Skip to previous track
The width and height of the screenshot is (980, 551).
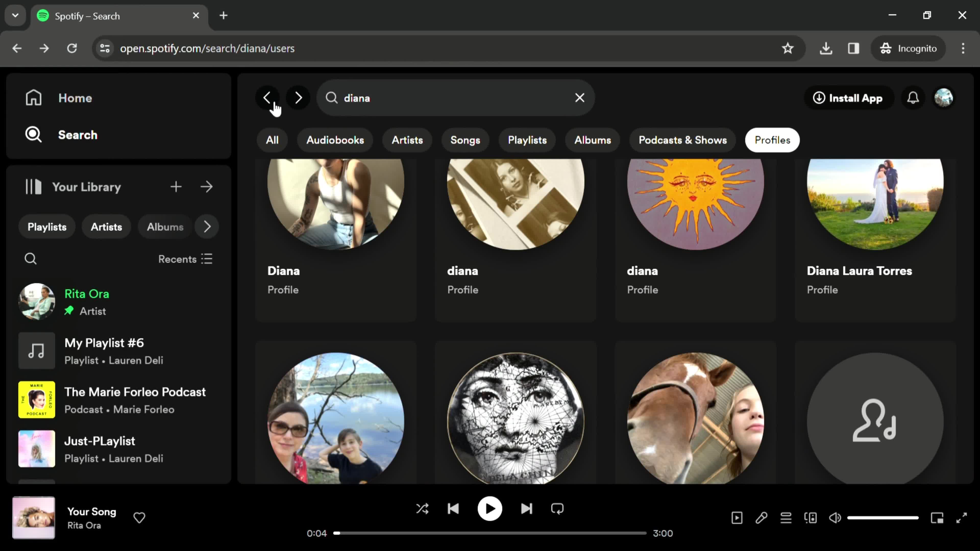coord(453,509)
